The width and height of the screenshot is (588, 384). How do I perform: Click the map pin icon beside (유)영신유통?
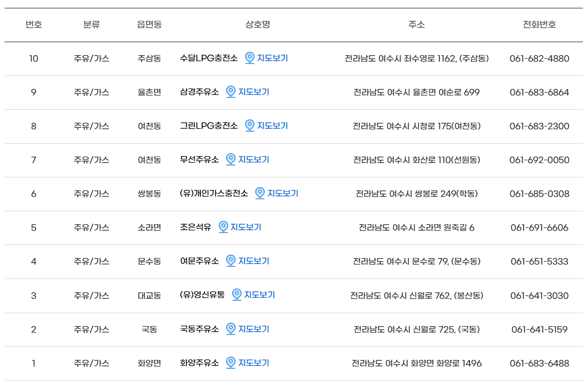(x=237, y=295)
